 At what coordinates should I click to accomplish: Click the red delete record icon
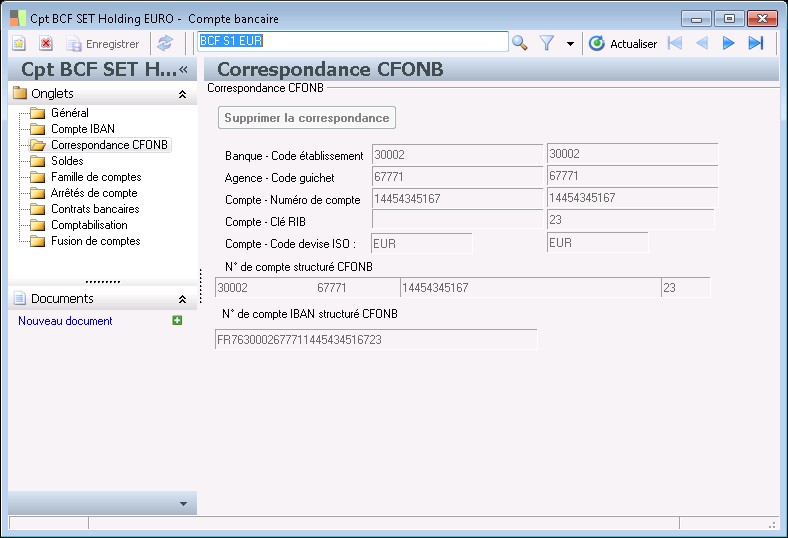[x=46, y=43]
